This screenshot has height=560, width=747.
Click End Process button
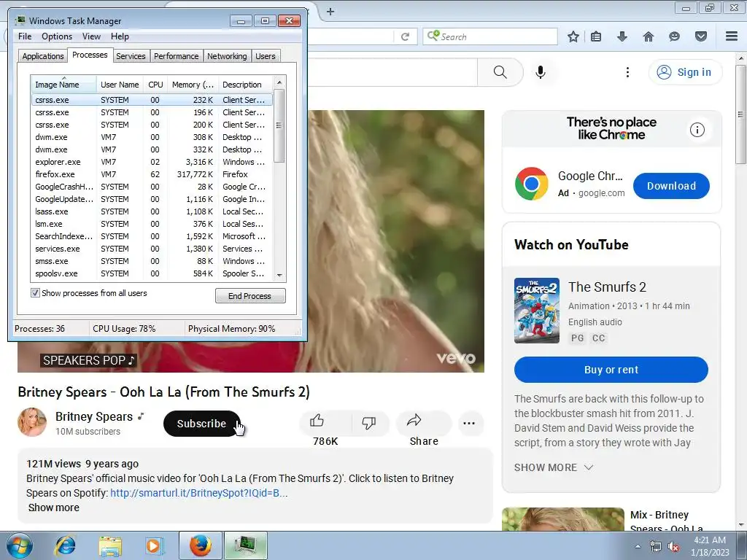pos(250,296)
